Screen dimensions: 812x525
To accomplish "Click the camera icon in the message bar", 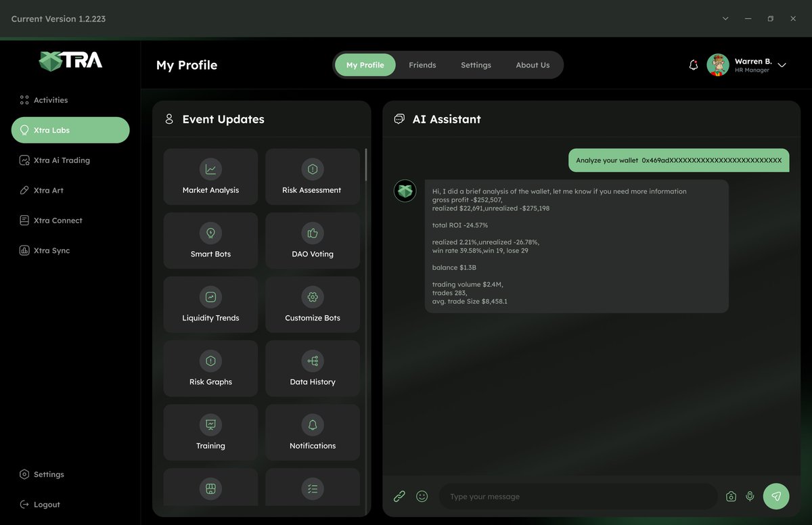I will [x=731, y=496].
